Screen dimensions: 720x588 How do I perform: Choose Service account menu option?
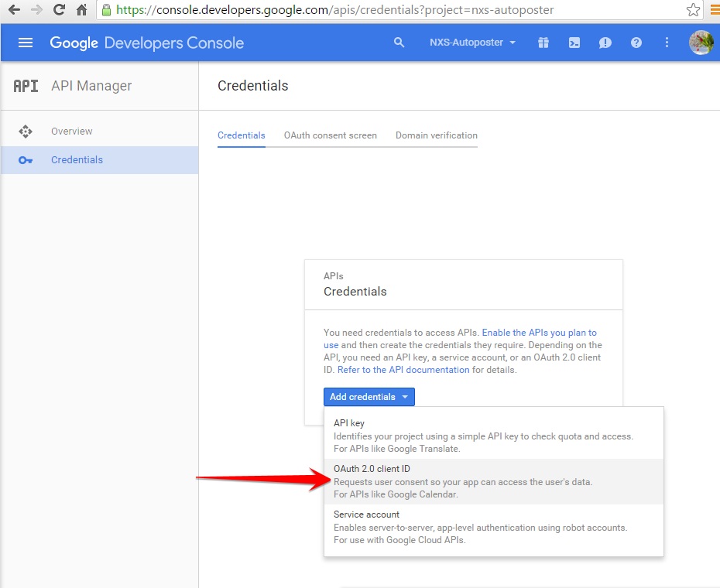494,527
